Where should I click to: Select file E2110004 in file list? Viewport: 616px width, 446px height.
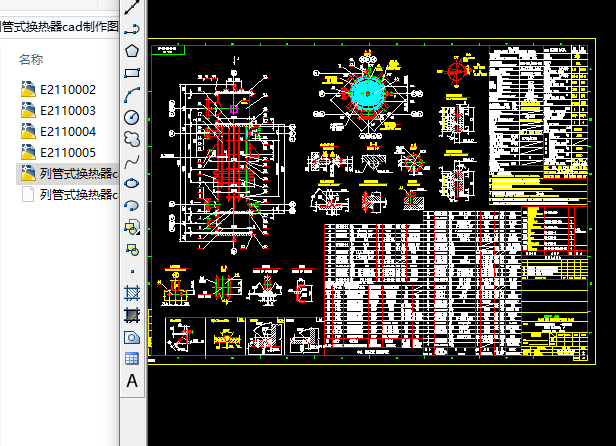tap(67, 131)
